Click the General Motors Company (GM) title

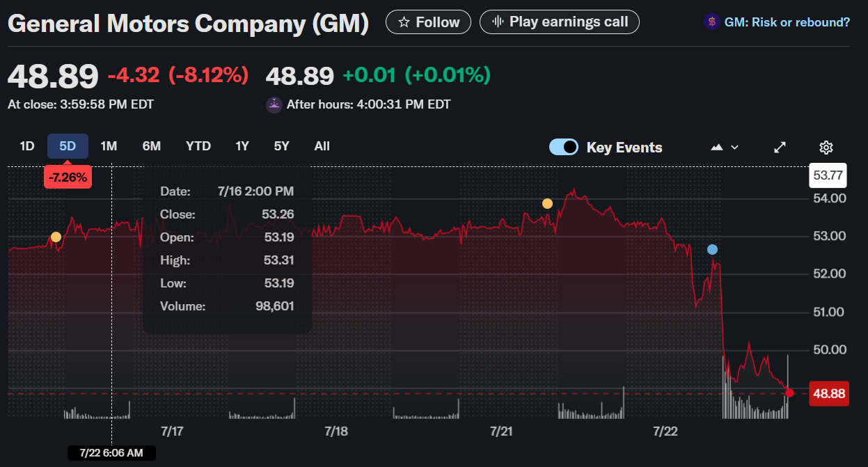[188, 23]
